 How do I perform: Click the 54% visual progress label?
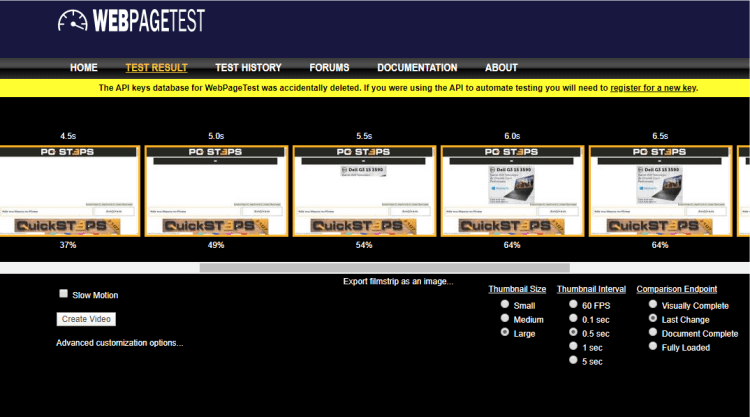(364, 245)
